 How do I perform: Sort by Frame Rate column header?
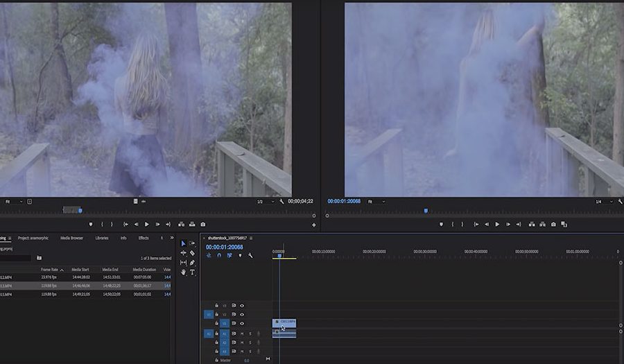coord(50,269)
